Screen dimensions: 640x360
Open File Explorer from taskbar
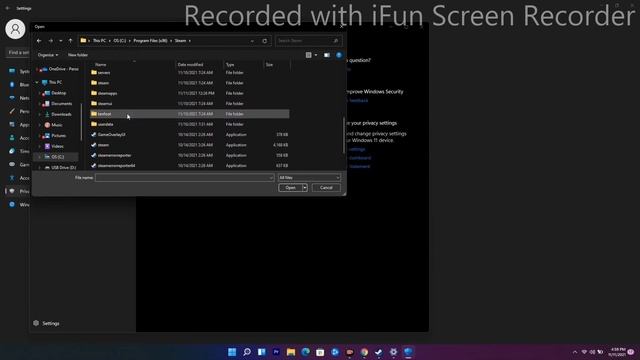point(291,352)
